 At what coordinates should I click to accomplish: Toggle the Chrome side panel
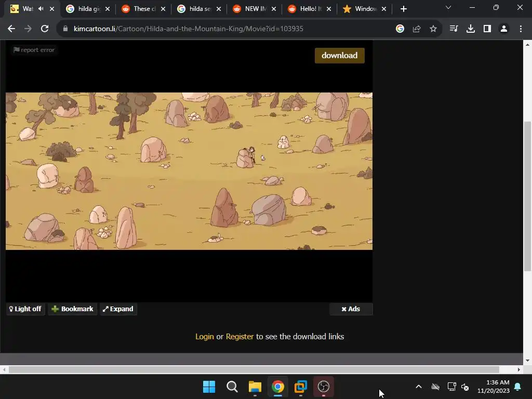pyautogui.click(x=487, y=29)
